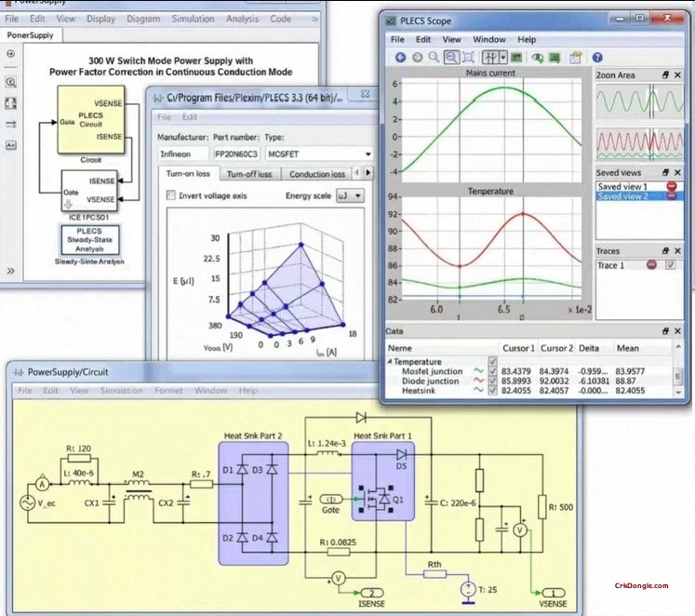Undock the Zoom Area panel
Viewport: 695px width, 616px height.
pos(665,74)
